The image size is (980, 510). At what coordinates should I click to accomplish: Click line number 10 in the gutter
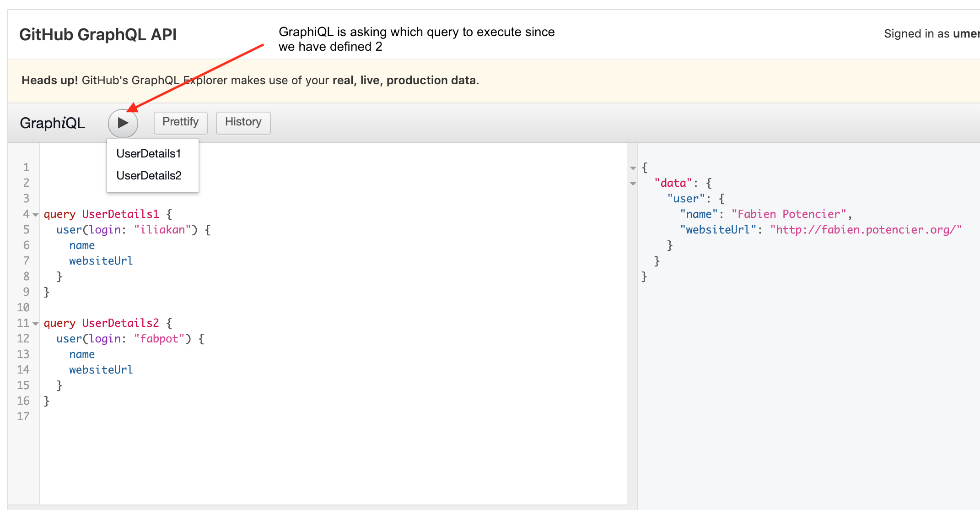pyautogui.click(x=23, y=308)
